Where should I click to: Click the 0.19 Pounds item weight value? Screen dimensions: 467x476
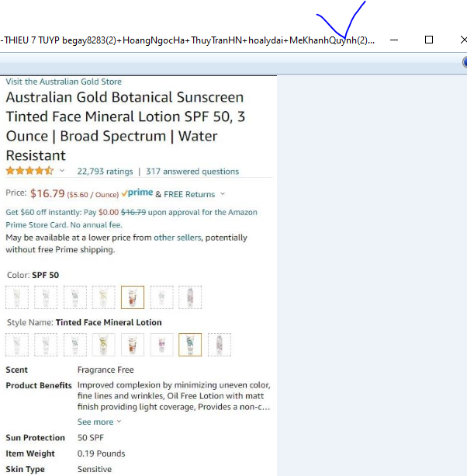[x=102, y=453]
